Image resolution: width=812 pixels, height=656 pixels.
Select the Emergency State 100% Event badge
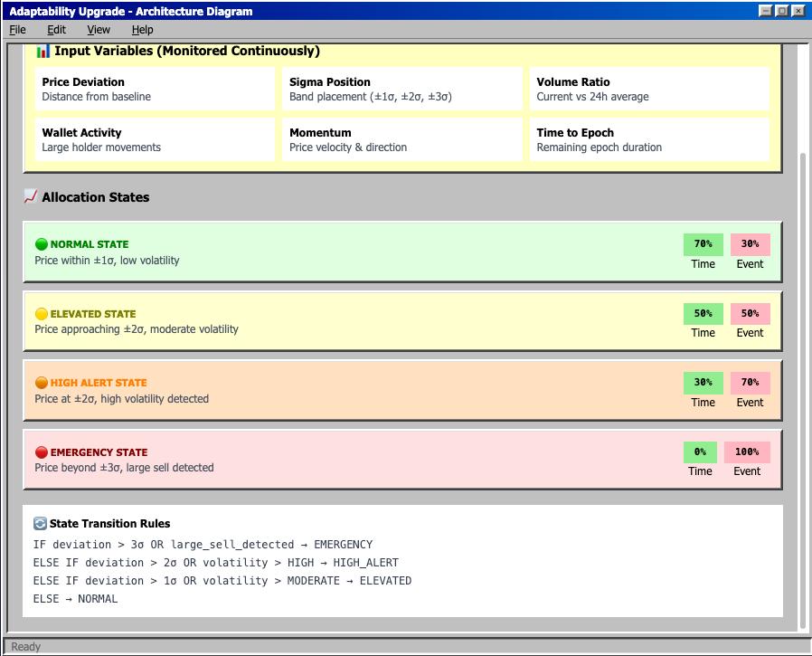tap(747, 452)
